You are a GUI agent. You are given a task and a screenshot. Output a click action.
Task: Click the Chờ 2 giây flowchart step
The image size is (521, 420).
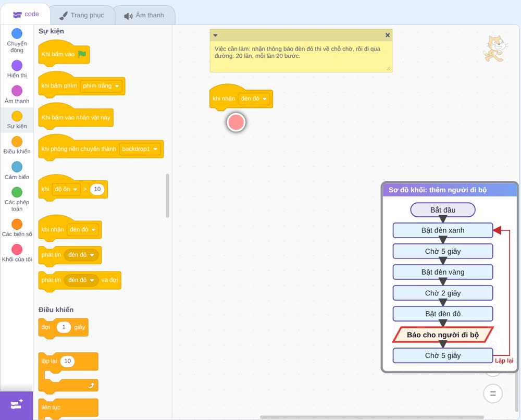442,293
